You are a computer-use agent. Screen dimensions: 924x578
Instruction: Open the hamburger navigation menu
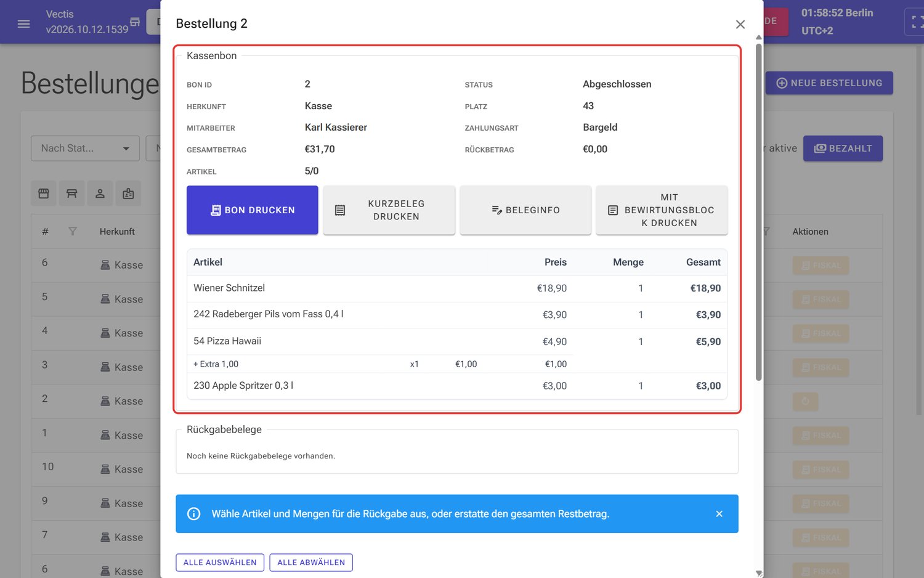tap(23, 24)
